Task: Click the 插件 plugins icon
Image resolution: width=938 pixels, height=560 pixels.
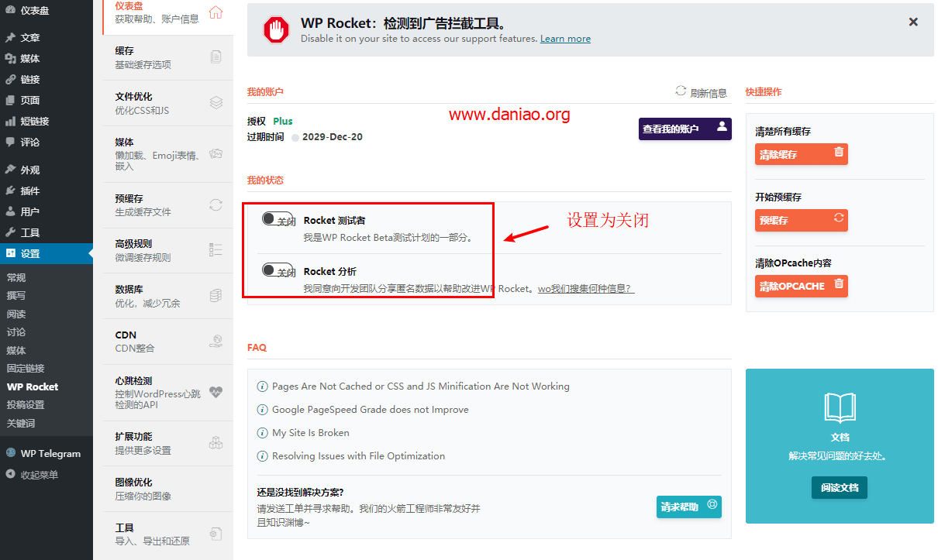Action: 10,191
